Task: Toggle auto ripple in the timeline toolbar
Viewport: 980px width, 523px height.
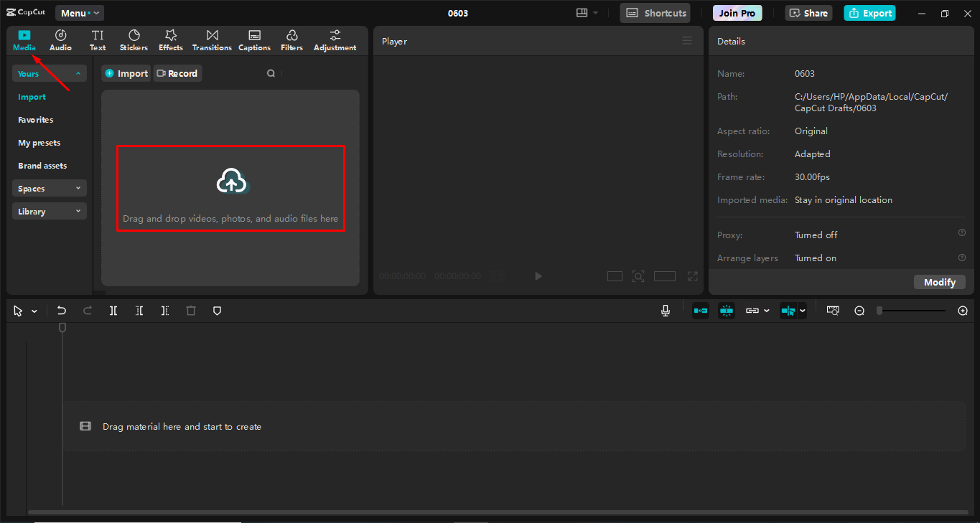Action: (x=701, y=310)
